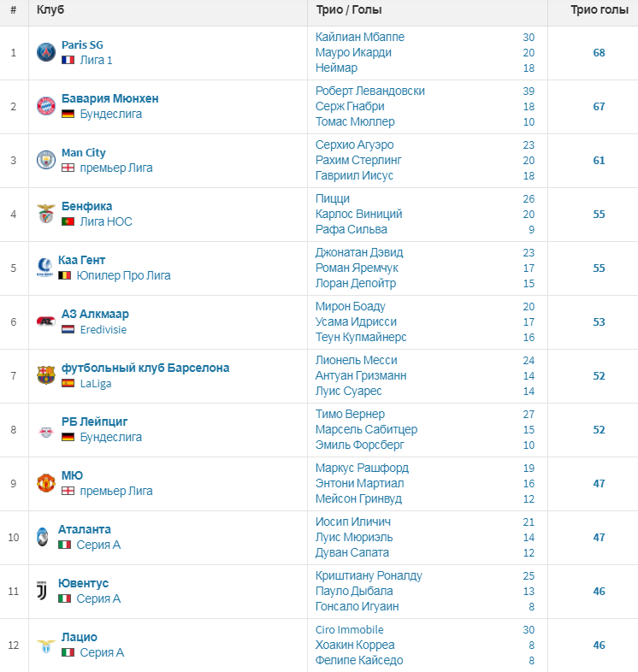Click the Atalanta club crest
Viewport: 638px width, 672px height.
tap(43, 537)
